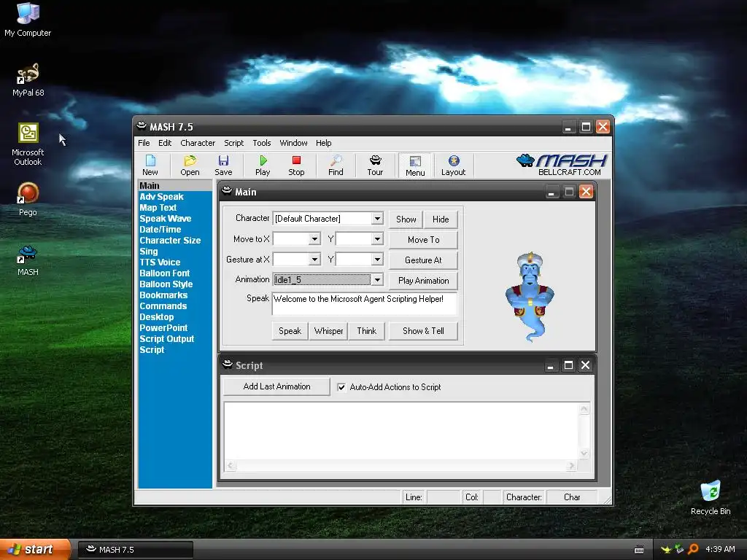Click the Speak button
The image size is (747, 560).
[290, 331]
